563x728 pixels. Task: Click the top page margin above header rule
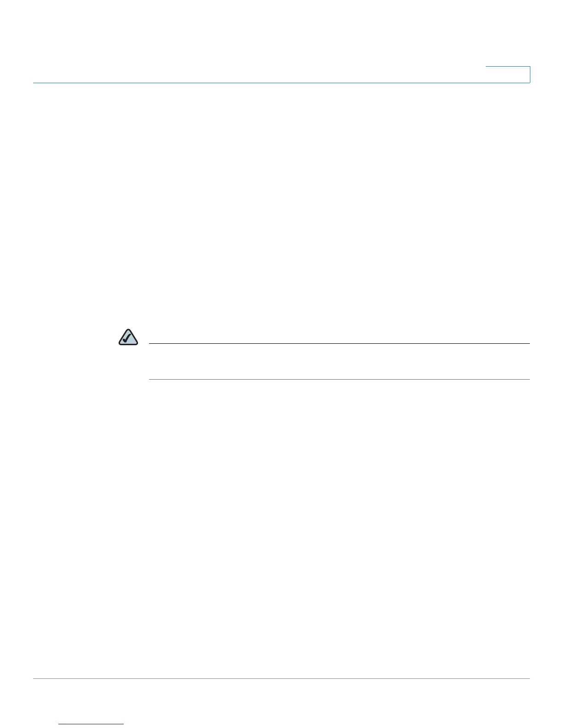pyautogui.click(x=281, y=32)
